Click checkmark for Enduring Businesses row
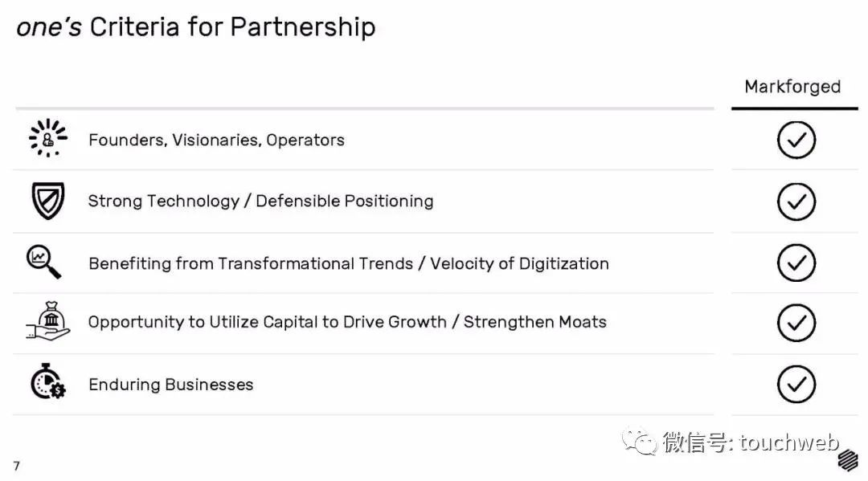 [x=796, y=384]
